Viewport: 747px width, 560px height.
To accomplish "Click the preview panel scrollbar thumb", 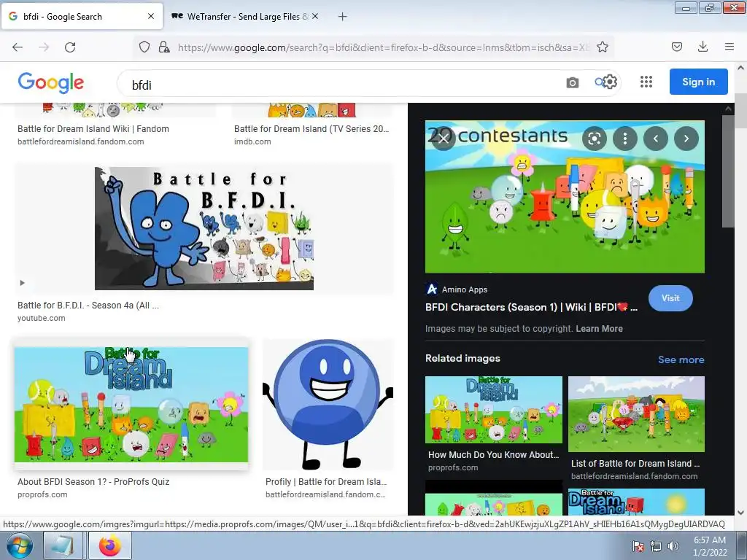I will 729,171.
